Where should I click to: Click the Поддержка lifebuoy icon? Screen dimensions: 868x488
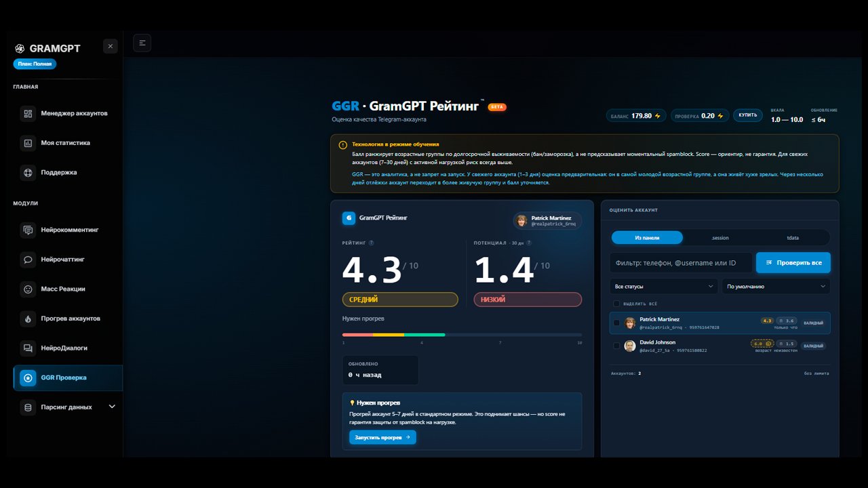pos(28,172)
